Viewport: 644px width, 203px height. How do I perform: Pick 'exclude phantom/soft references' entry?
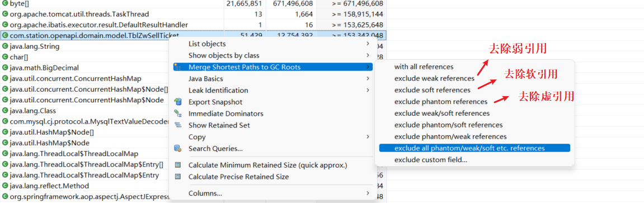pos(448,125)
